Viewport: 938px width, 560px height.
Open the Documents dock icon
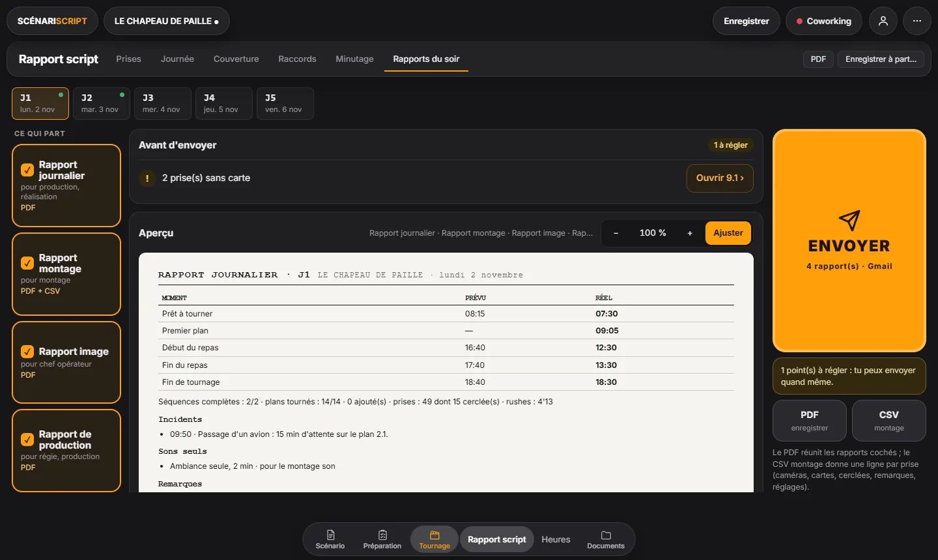[x=606, y=539]
